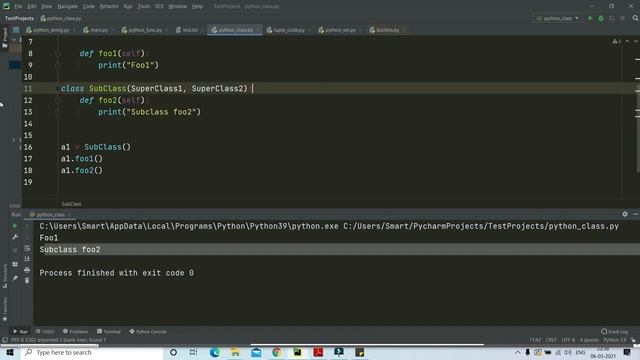
Task: Click the UTF-8 encoding status entry
Action: [x=568, y=340]
